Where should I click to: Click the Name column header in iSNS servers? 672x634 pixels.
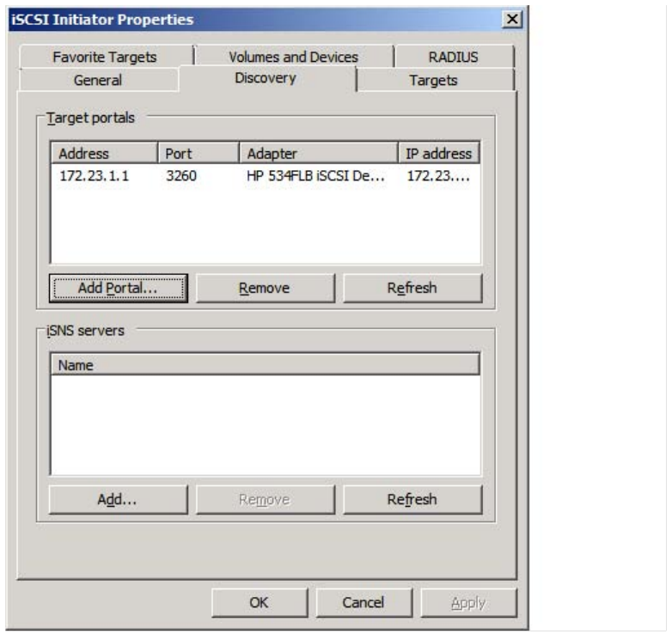tap(264, 365)
